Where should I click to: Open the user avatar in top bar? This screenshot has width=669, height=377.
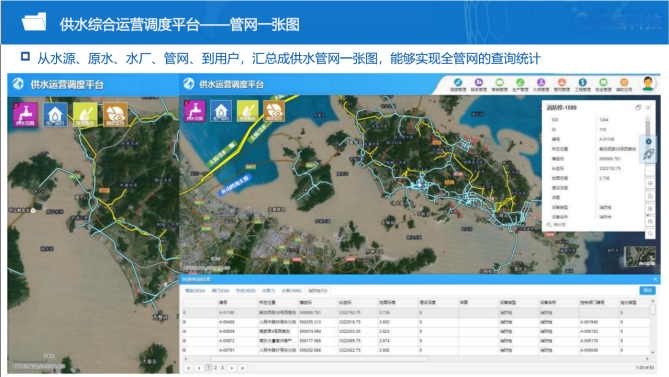[x=648, y=83]
